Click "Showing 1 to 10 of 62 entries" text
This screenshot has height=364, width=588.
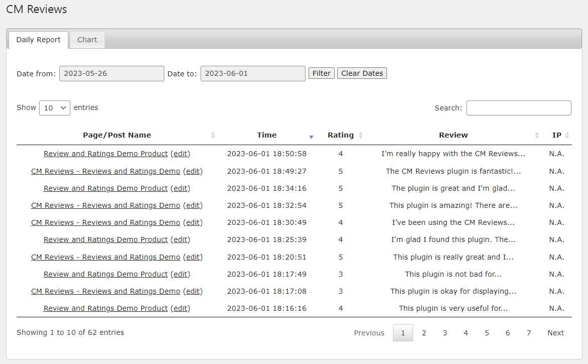click(70, 332)
